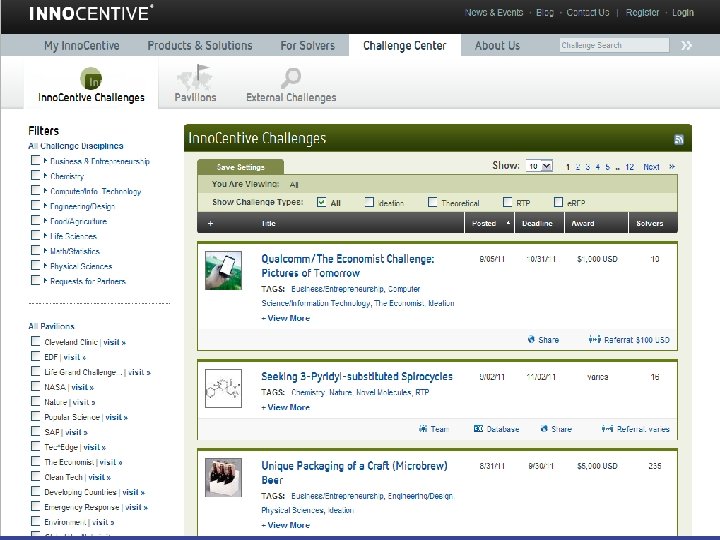The image size is (720, 540).
Task: Check the RTP challenge type
Action: 507,202
